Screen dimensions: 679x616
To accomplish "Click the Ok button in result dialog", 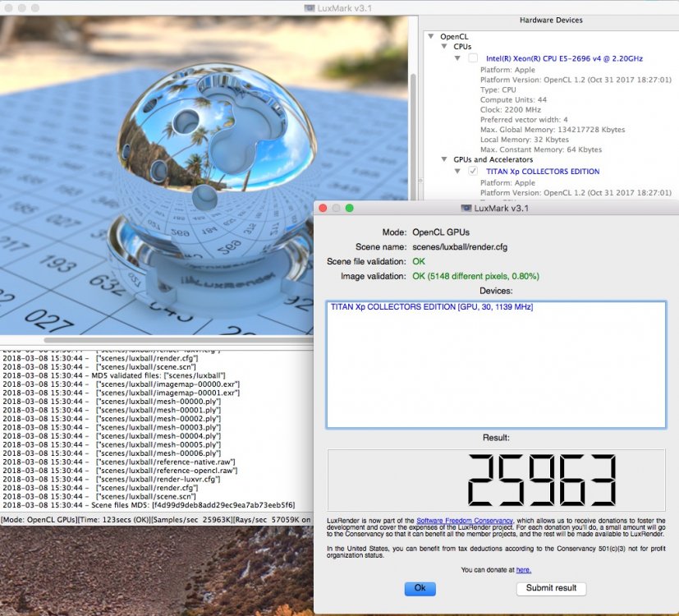I will coord(420,588).
